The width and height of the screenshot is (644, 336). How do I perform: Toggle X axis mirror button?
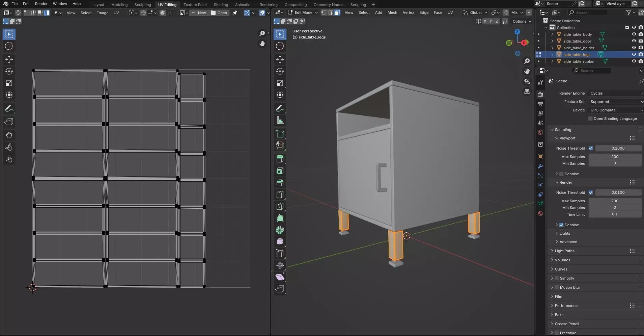click(485, 21)
